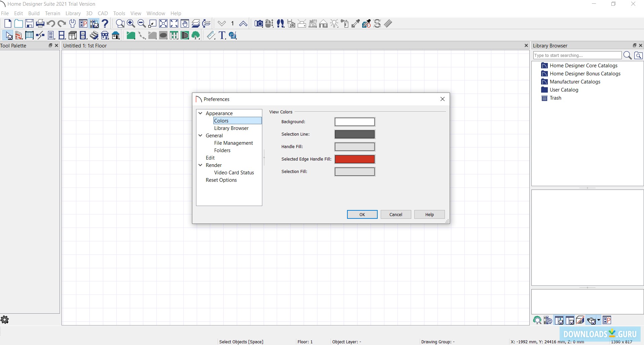
Task: Open the Terrain menu
Action: tap(52, 13)
